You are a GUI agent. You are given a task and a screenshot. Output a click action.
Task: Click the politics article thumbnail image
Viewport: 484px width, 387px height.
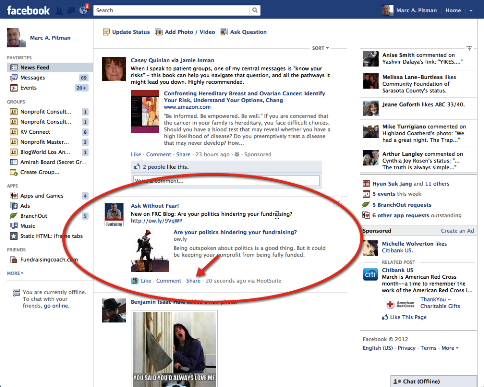150,251
